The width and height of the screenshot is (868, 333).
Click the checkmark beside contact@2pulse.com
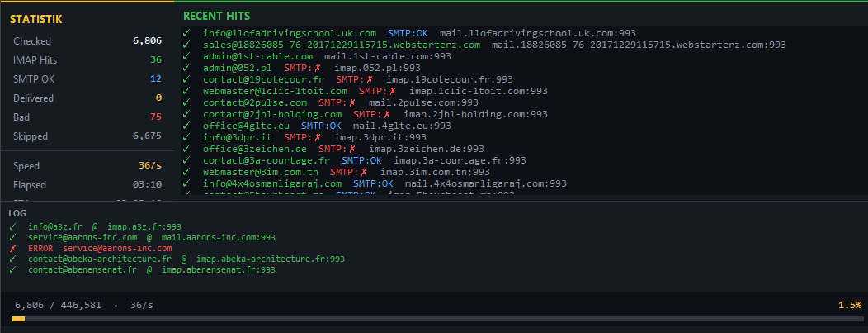[x=186, y=102]
